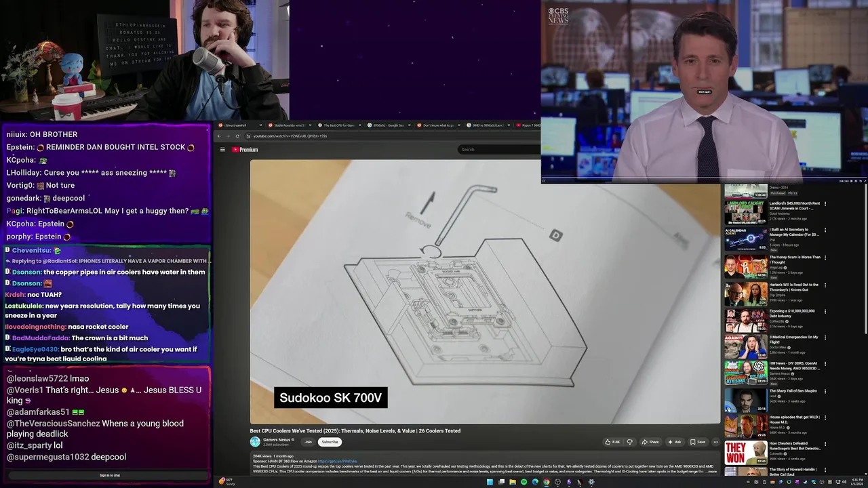Click the taskbar clock and date
The image size is (868, 488).
click(x=857, y=482)
